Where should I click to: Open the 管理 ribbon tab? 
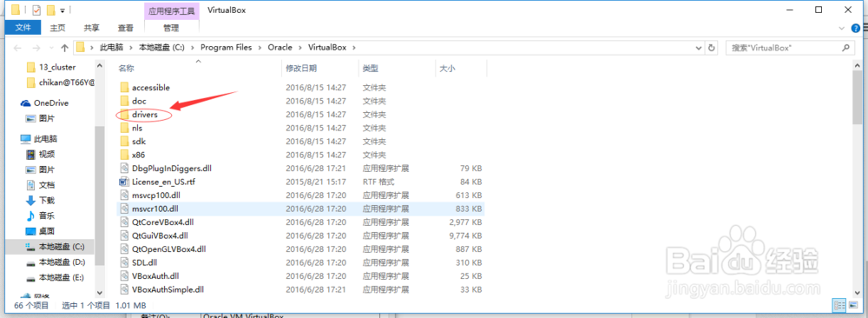coord(171,27)
